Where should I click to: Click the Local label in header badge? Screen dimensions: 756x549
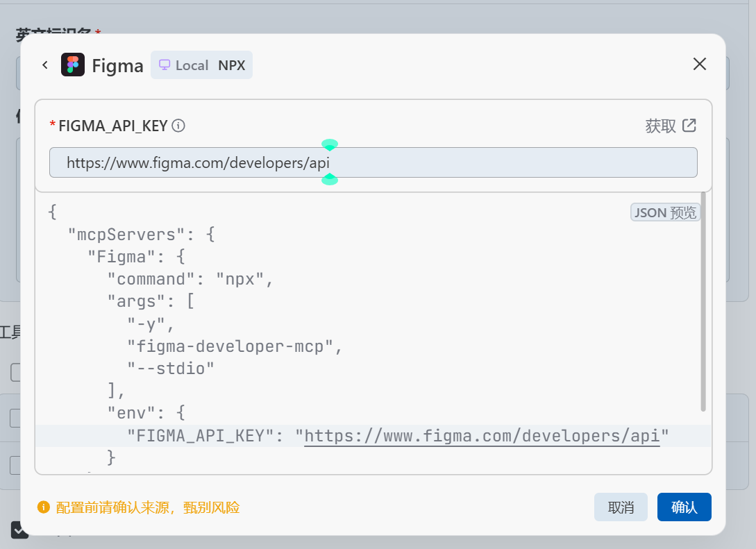[x=192, y=65]
